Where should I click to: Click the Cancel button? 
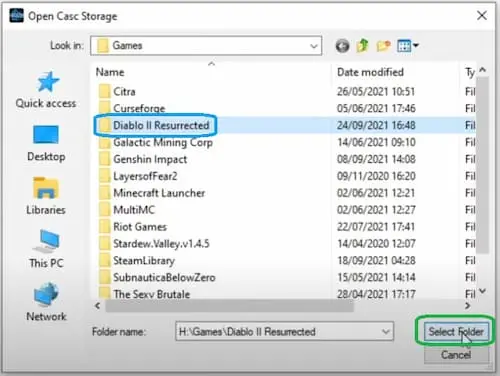click(x=456, y=355)
